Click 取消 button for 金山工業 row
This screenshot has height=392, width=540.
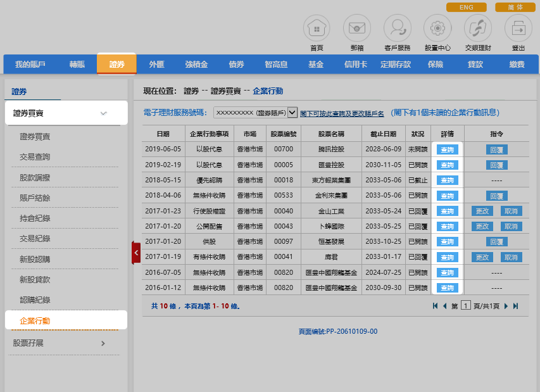[512, 212]
